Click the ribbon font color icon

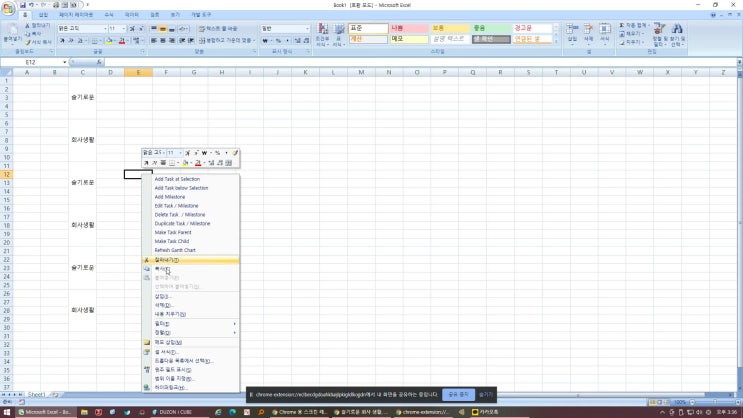pyautogui.click(x=122, y=41)
